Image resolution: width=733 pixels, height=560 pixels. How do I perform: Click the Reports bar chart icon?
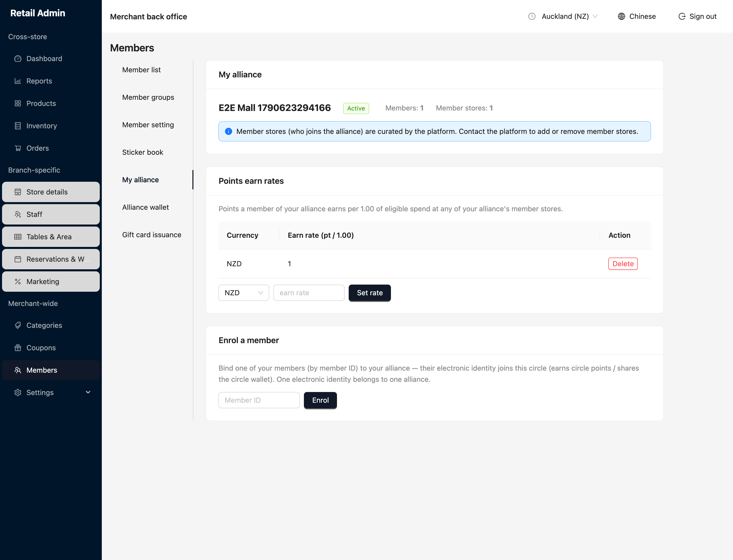click(18, 81)
